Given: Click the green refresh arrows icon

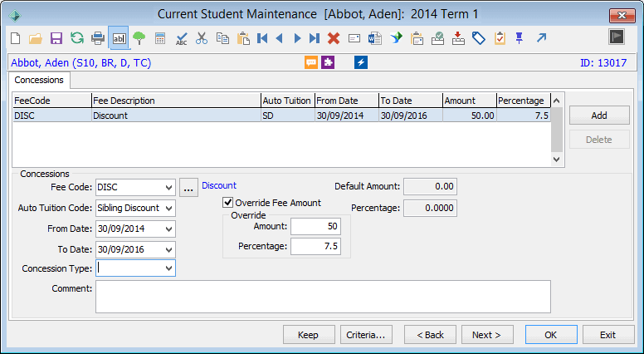Looking at the screenshot, I should tap(77, 38).
